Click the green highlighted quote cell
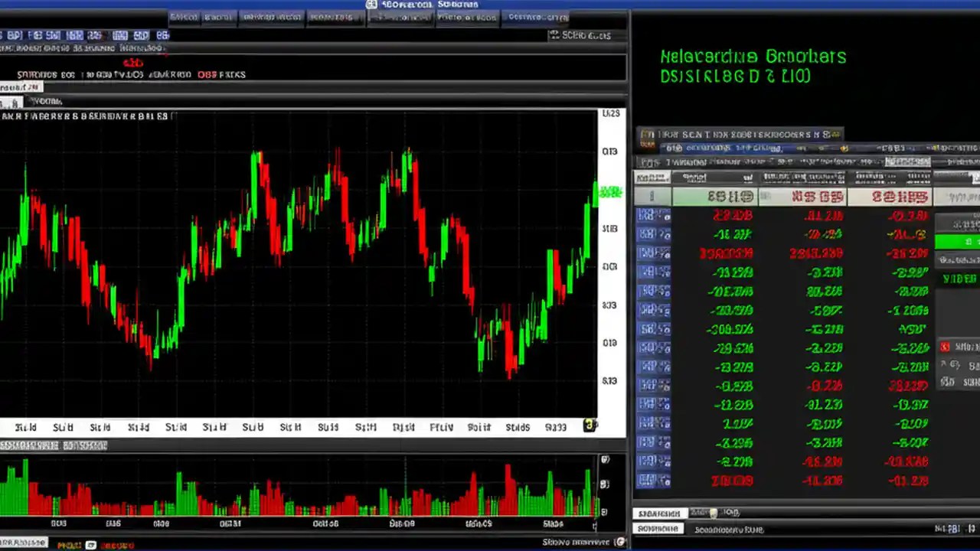 coord(955,241)
